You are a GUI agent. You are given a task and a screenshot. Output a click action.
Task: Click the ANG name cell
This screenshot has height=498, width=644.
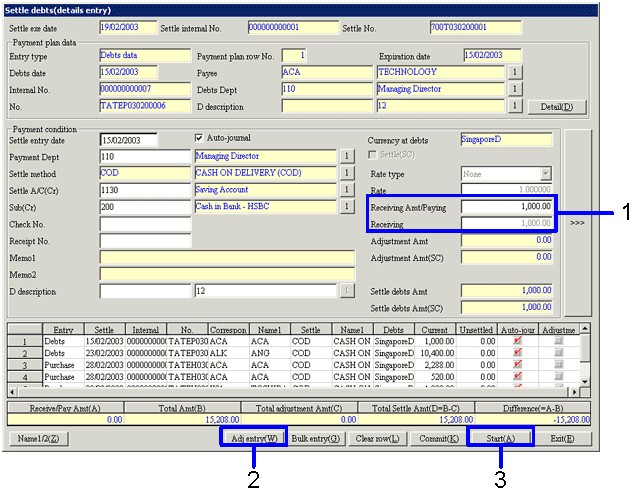(x=270, y=353)
